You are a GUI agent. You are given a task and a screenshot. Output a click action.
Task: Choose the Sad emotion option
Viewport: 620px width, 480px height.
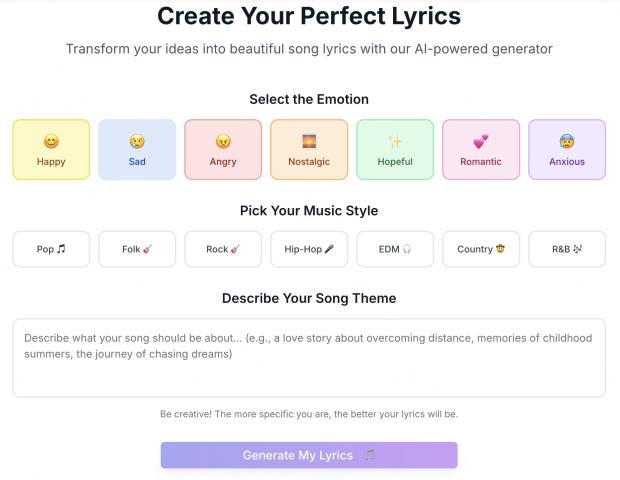(137, 150)
